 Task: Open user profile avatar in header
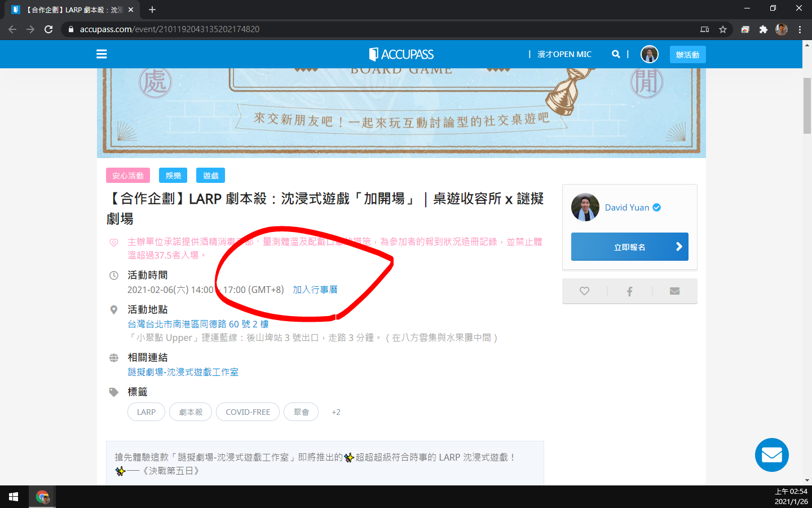[x=650, y=54]
